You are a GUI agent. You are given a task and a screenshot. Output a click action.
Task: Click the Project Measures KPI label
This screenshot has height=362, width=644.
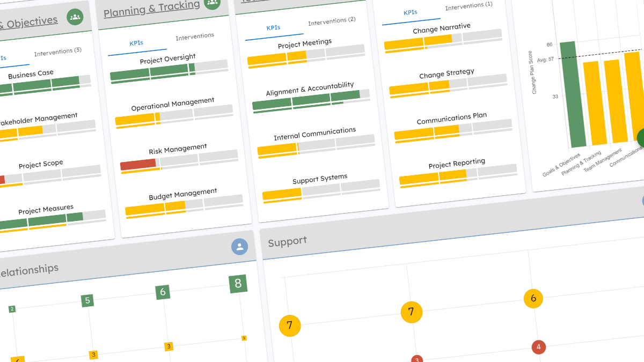(46, 210)
